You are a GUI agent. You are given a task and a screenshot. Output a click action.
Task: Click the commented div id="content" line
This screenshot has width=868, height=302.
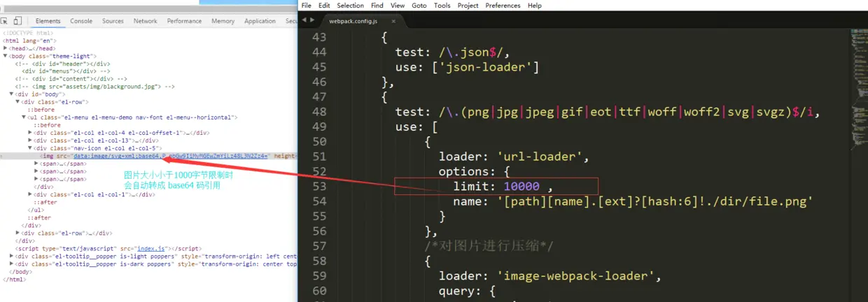[71, 79]
